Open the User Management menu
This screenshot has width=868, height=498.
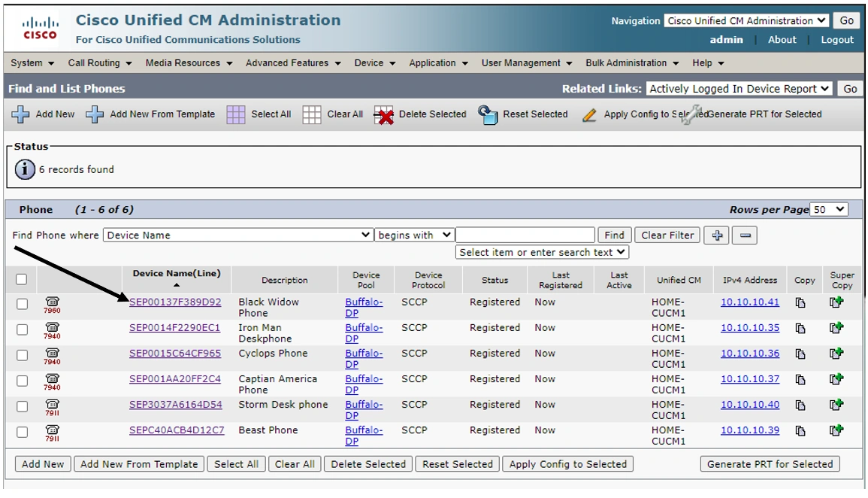(x=527, y=63)
